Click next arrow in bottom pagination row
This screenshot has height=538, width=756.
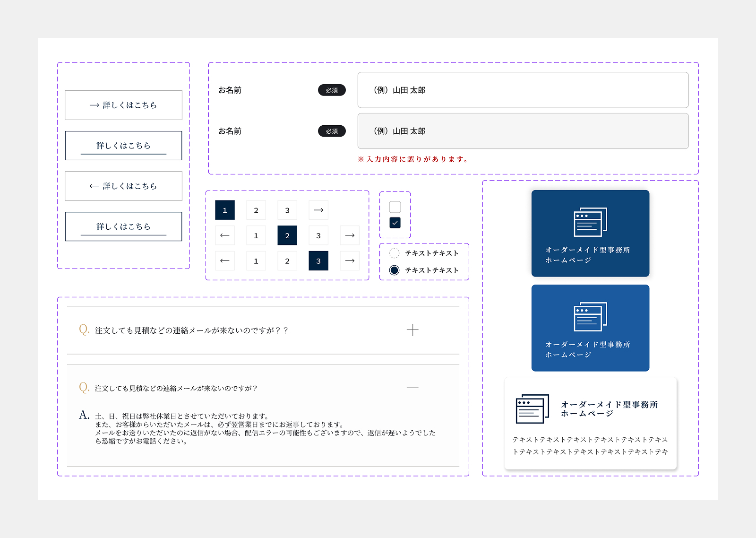pyautogui.click(x=350, y=261)
